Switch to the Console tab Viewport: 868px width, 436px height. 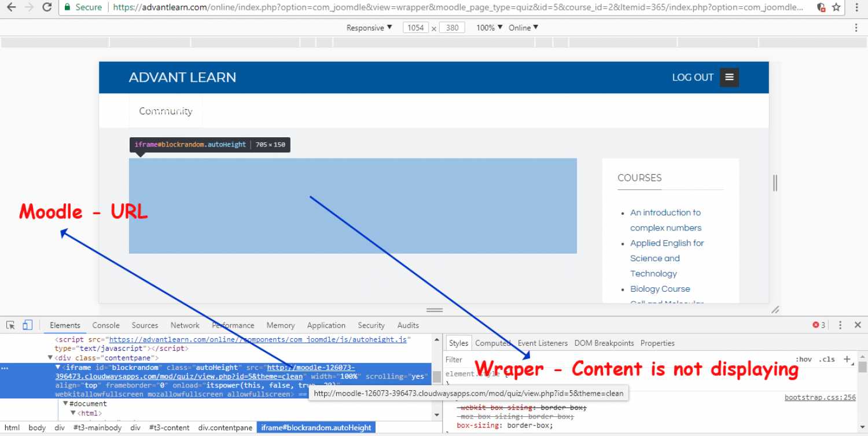pyautogui.click(x=106, y=325)
